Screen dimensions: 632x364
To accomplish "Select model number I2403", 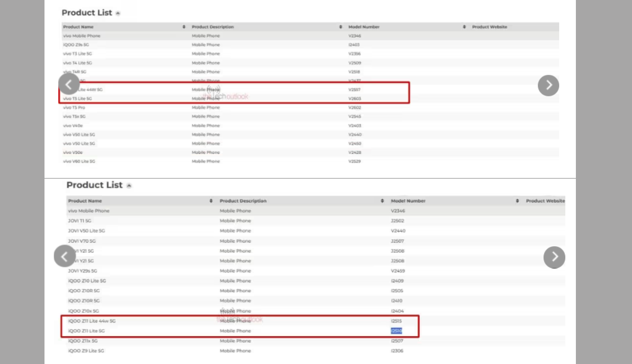I will 354,45.
